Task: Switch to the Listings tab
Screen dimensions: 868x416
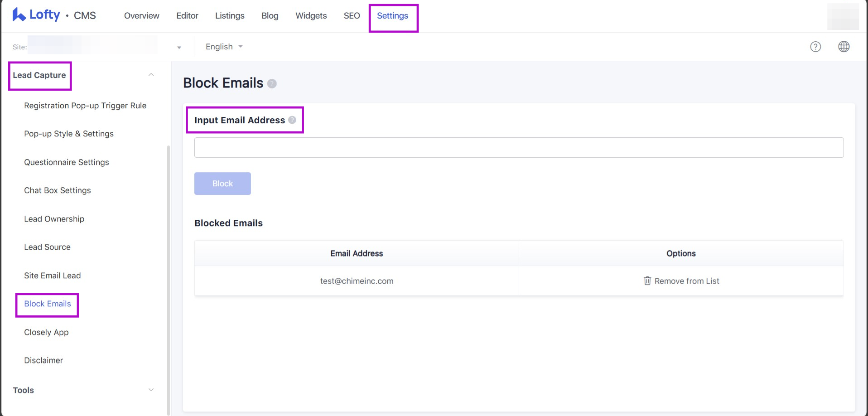Action: [230, 16]
